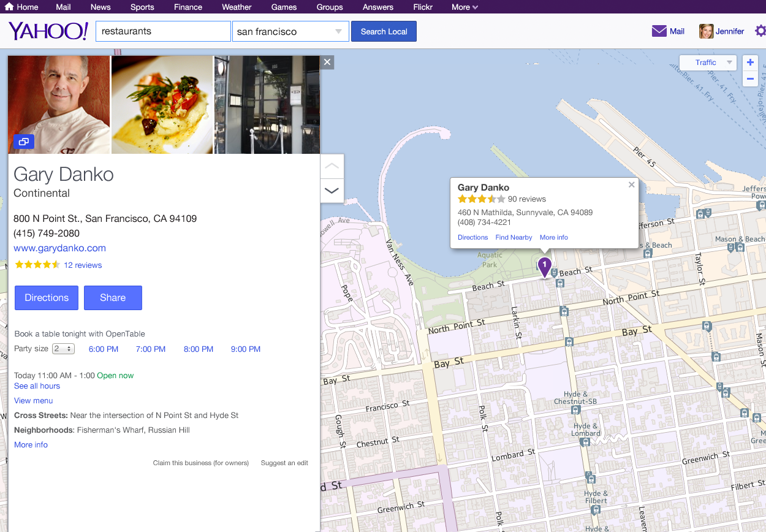Image resolution: width=766 pixels, height=532 pixels.
Task: Click Suggest an edit link
Action: pos(284,463)
